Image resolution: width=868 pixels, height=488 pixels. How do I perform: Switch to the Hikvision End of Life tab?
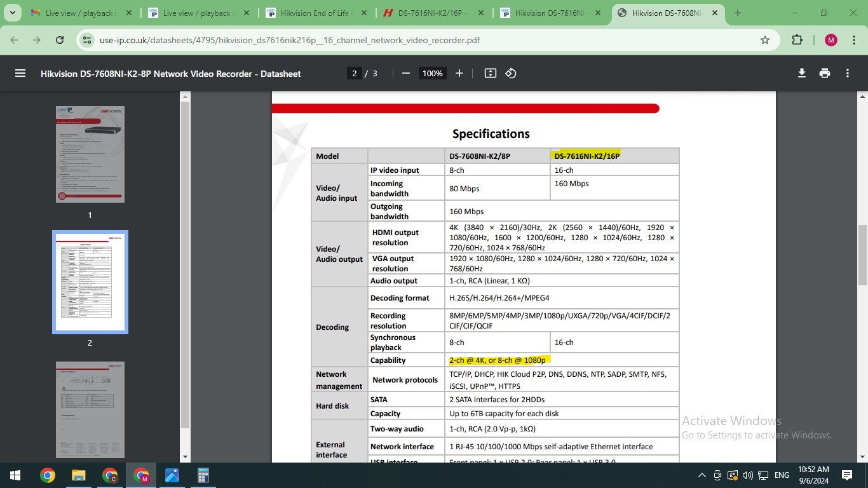coord(316,13)
